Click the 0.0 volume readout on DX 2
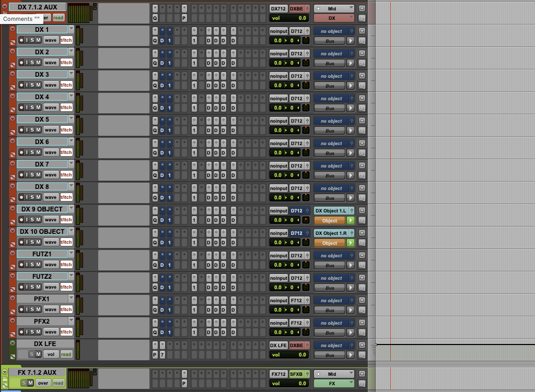 pos(278,63)
